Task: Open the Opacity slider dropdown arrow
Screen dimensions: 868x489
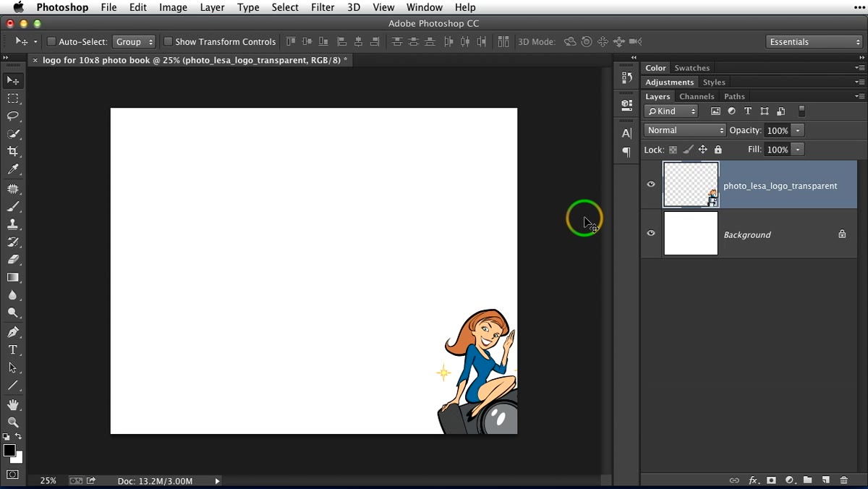Action: click(x=798, y=130)
